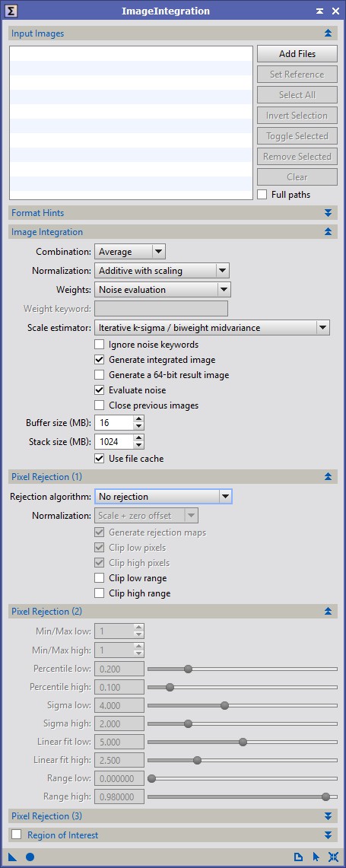Screen dimensions: 346x868
Task: Click the Apply Global circle icon
Action: pyautogui.click(x=30, y=857)
